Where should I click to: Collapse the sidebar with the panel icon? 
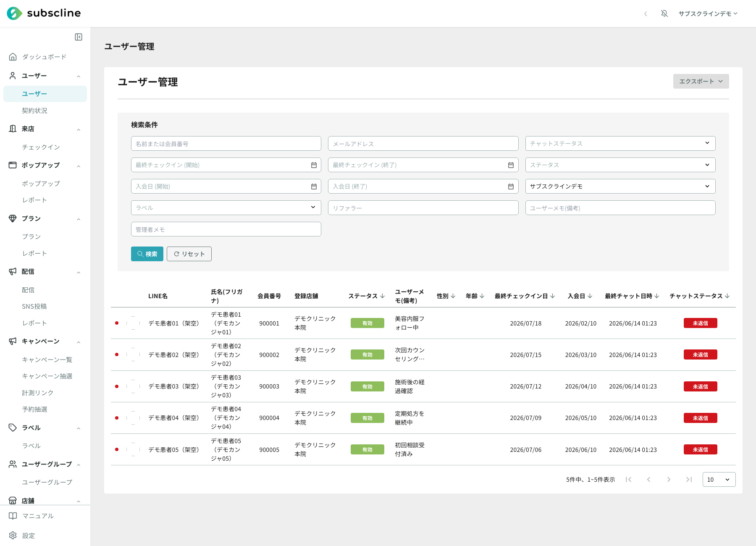coord(79,37)
